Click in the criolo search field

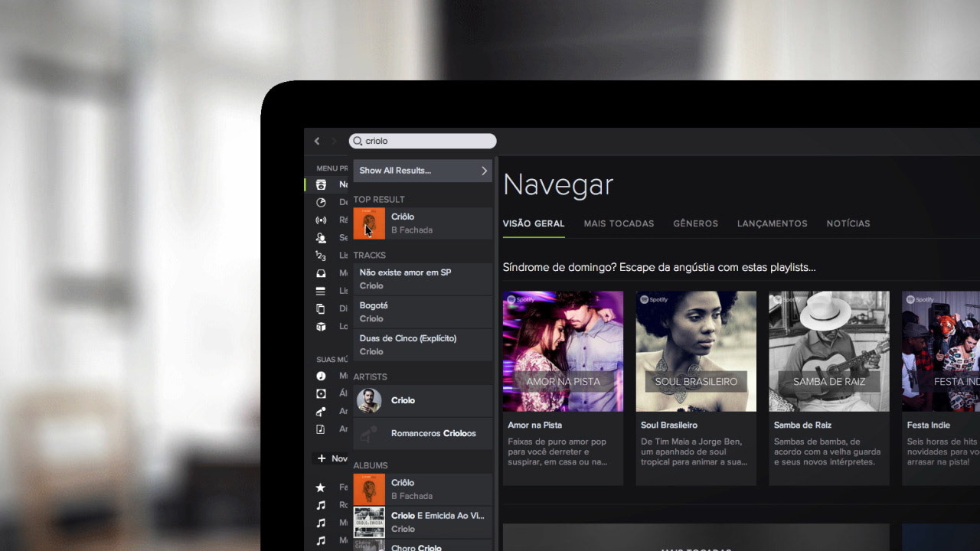[x=423, y=141]
